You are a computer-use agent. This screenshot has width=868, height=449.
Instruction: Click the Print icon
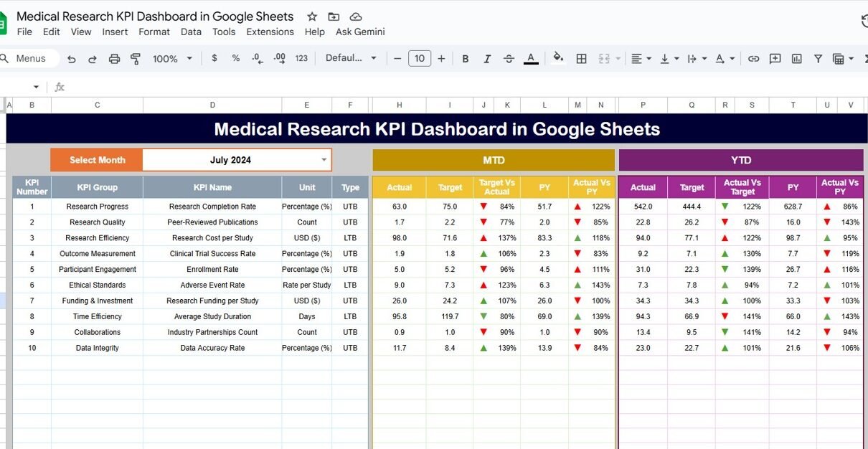click(x=114, y=59)
